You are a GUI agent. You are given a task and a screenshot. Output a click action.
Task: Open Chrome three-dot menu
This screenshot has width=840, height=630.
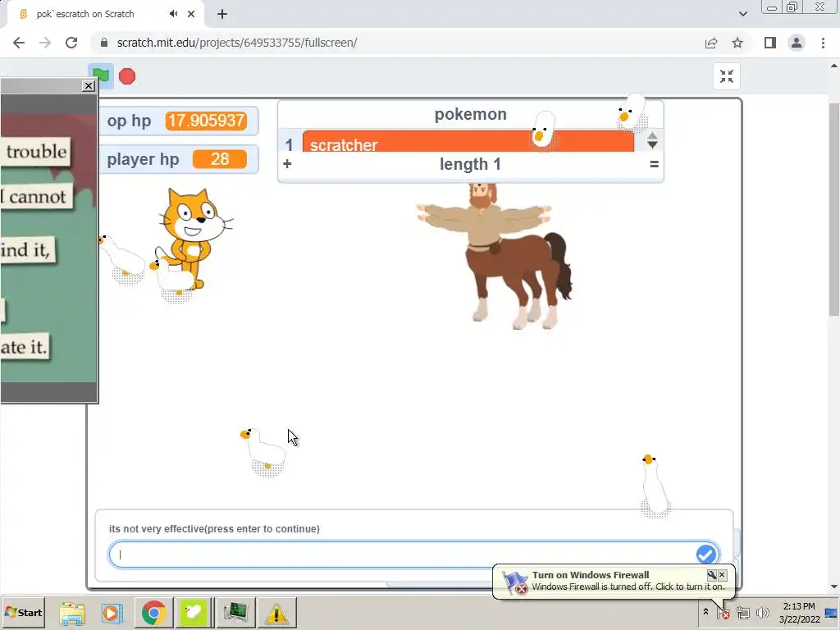pos(823,43)
